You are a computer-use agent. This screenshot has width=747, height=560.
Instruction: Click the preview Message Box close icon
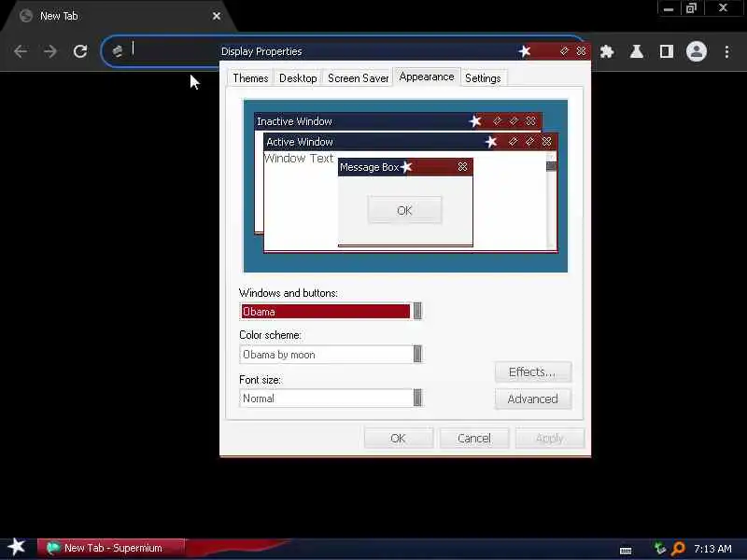click(x=462, y=167)
